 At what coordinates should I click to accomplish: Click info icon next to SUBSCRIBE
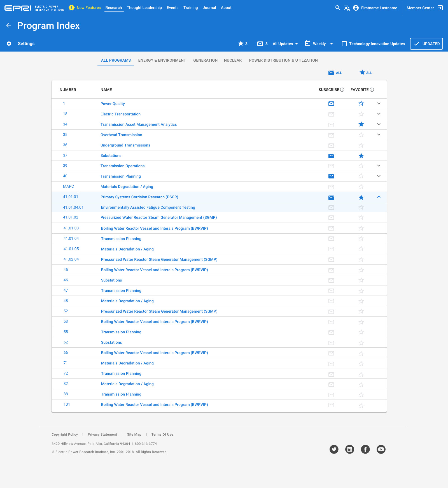pyautogui.click(x=342, y=90)
